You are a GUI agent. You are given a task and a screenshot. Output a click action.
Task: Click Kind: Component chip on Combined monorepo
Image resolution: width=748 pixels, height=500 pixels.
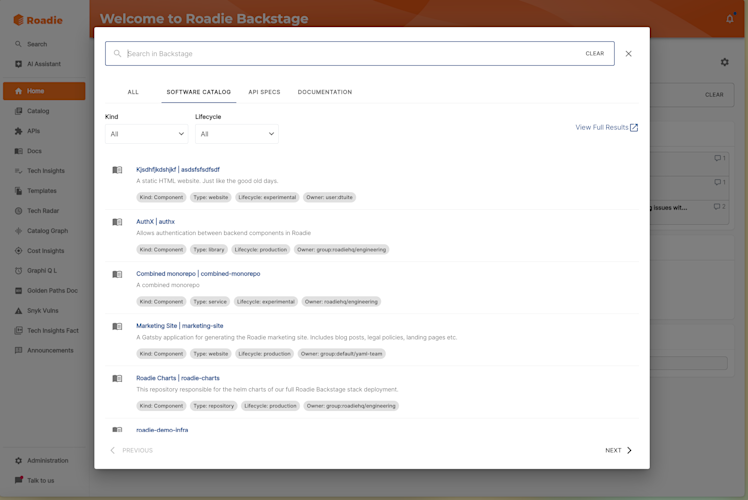click(161, 302)
